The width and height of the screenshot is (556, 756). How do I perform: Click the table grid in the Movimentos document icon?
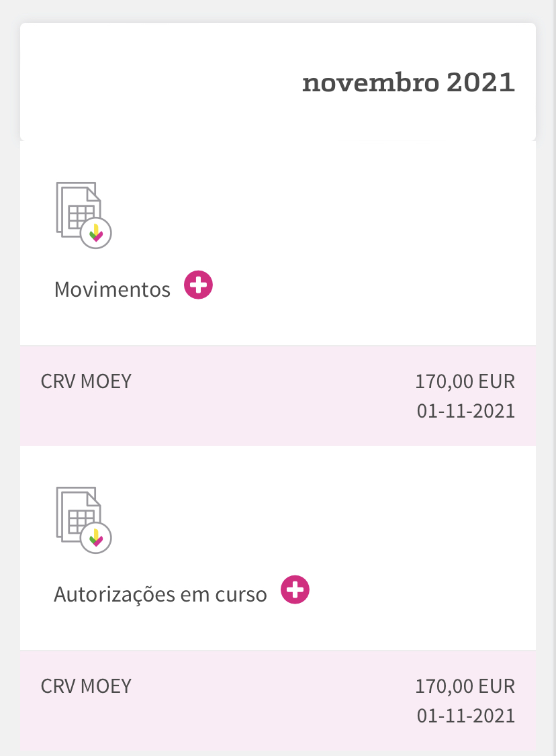tap(81, 216)
